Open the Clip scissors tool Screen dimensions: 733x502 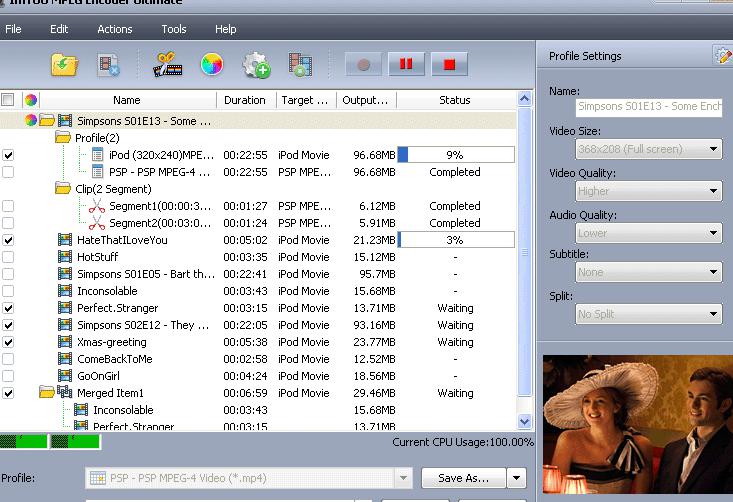point(166,65)
